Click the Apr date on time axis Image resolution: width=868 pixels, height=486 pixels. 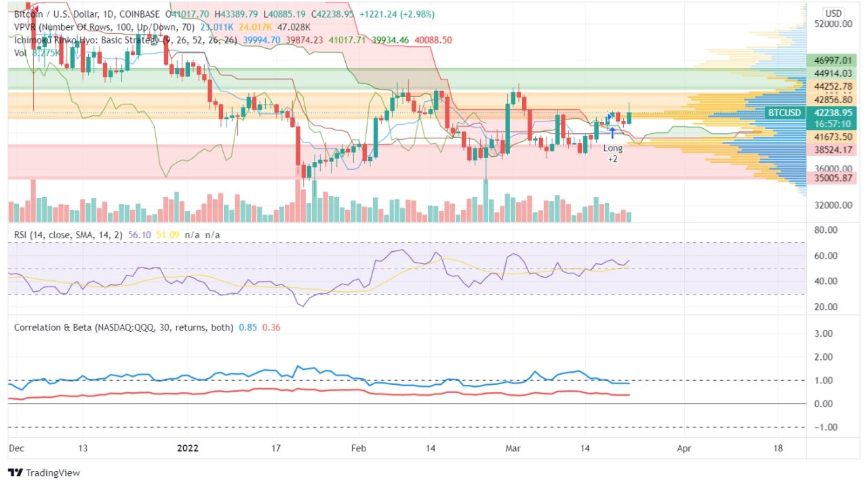[x=684, y=448]
